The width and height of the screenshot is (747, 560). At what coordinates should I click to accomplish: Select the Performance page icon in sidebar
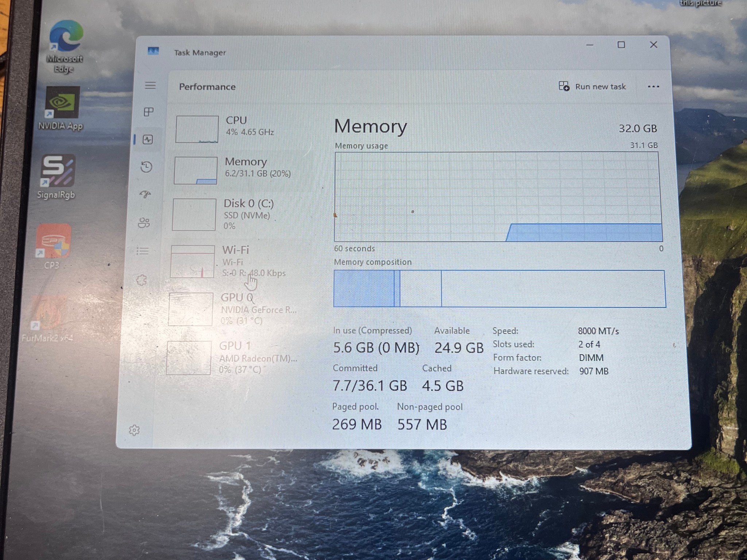(x=148, y=139)
